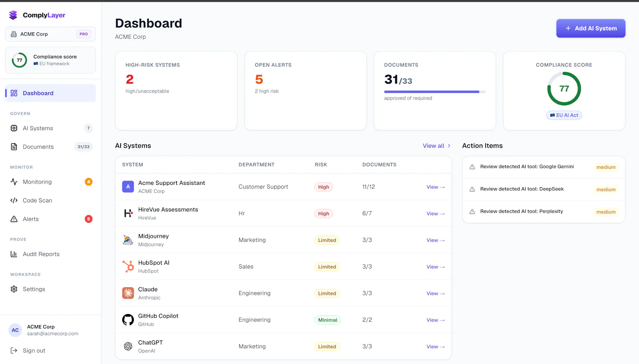Click the Dashboard grid icon in sidebar
The width and height of the screenshot is (639, 364).
coord(14,93)
